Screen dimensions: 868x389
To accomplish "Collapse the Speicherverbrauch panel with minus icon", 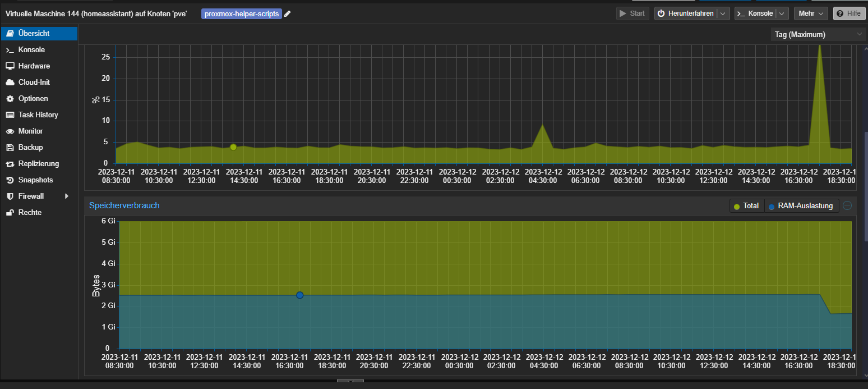I will pyautogui.click(x=847, y=205).
